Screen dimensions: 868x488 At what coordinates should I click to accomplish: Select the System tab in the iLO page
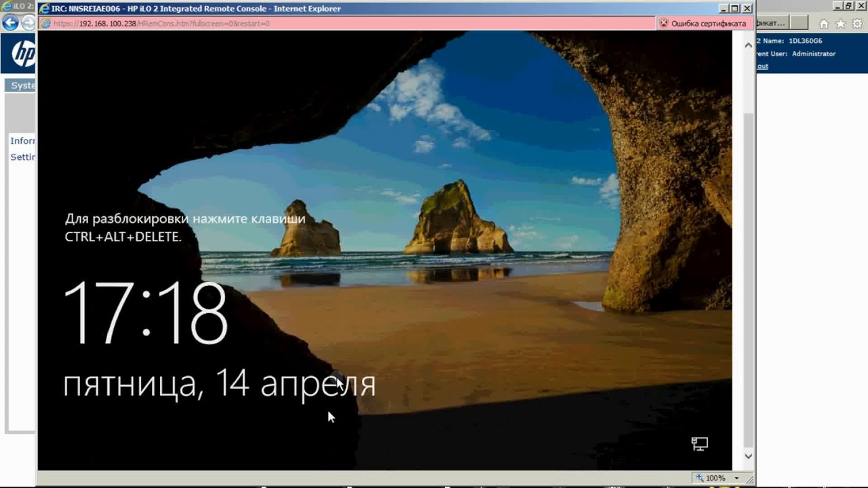[21, 85]
